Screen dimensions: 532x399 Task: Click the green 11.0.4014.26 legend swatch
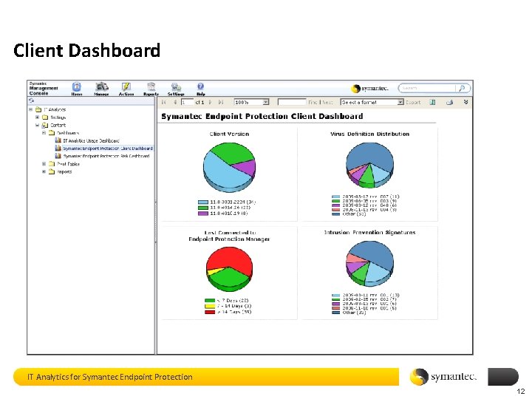pos(203,208)
